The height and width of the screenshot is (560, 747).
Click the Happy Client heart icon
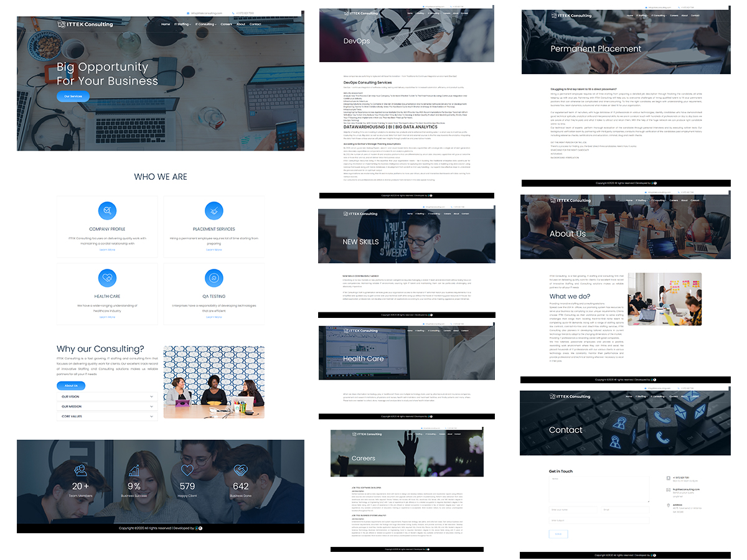coord(187,470)
